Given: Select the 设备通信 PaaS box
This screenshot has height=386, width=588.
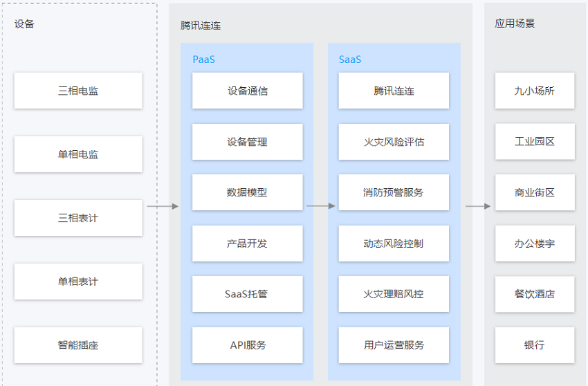Looking at the screenshot, I should pyautogui.click(x=248, y=91).
